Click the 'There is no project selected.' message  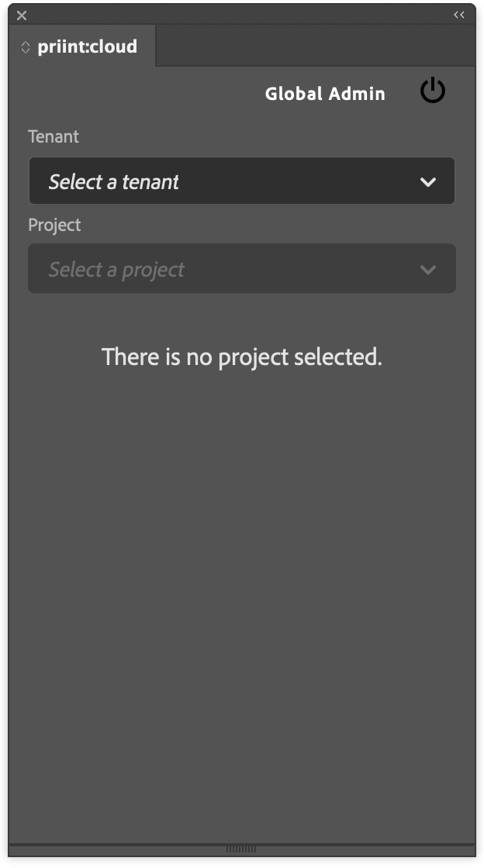(242, 357)
